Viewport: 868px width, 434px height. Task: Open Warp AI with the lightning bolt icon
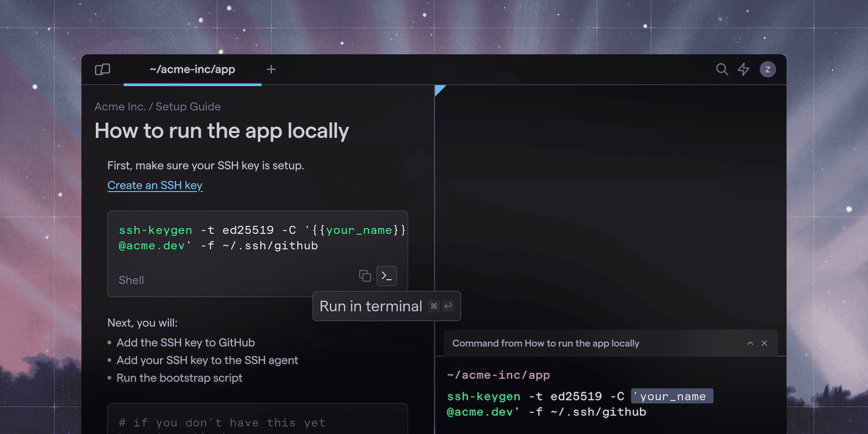point(743,69)
